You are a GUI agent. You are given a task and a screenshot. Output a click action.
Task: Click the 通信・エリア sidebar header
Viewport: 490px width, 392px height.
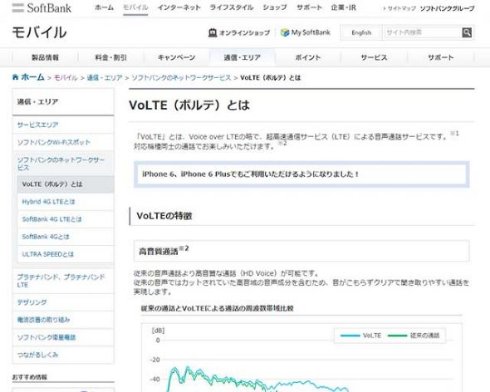(63, 102)
